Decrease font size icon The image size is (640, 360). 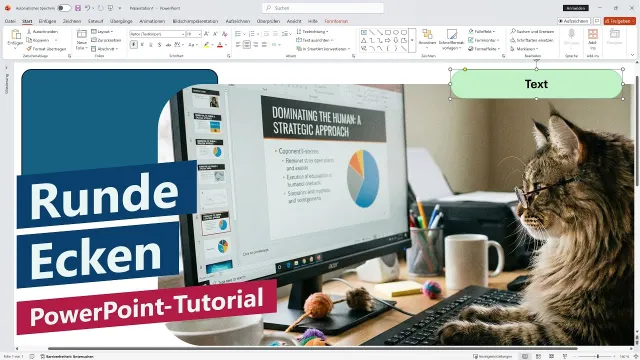pyautogui.click(x=215, y=34)
